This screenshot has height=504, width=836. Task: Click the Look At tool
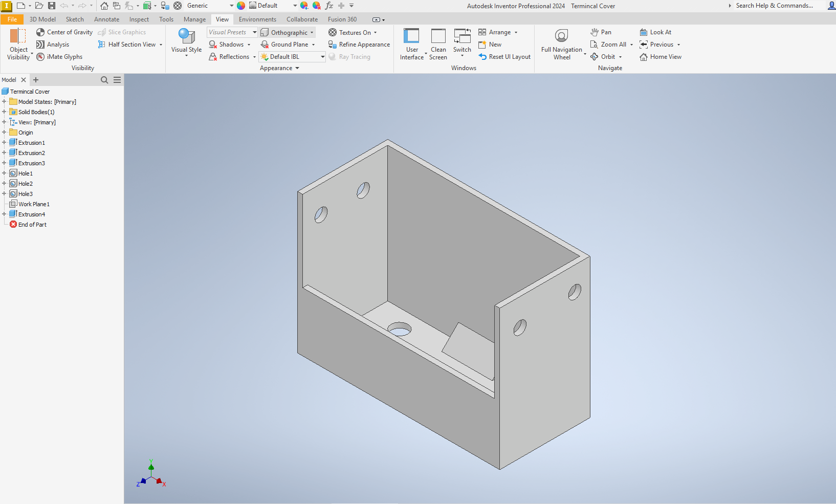tap(655, 32)
